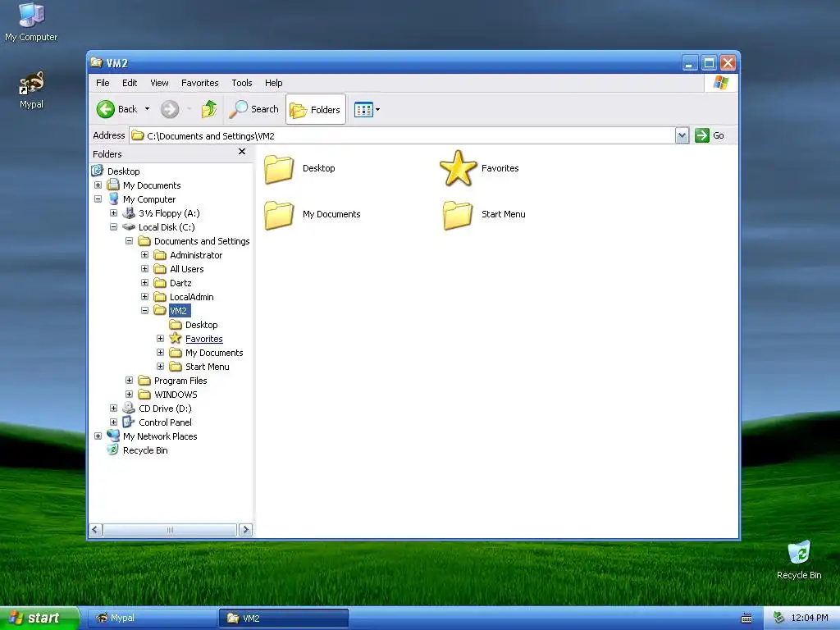
Task: Select Start Menu folder in file view
Action: pos(484,214)
